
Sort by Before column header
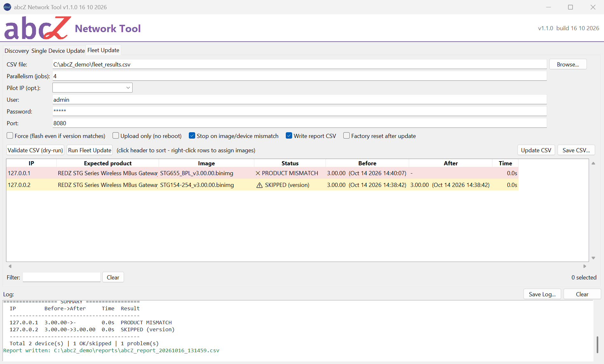tap(367, 163)
